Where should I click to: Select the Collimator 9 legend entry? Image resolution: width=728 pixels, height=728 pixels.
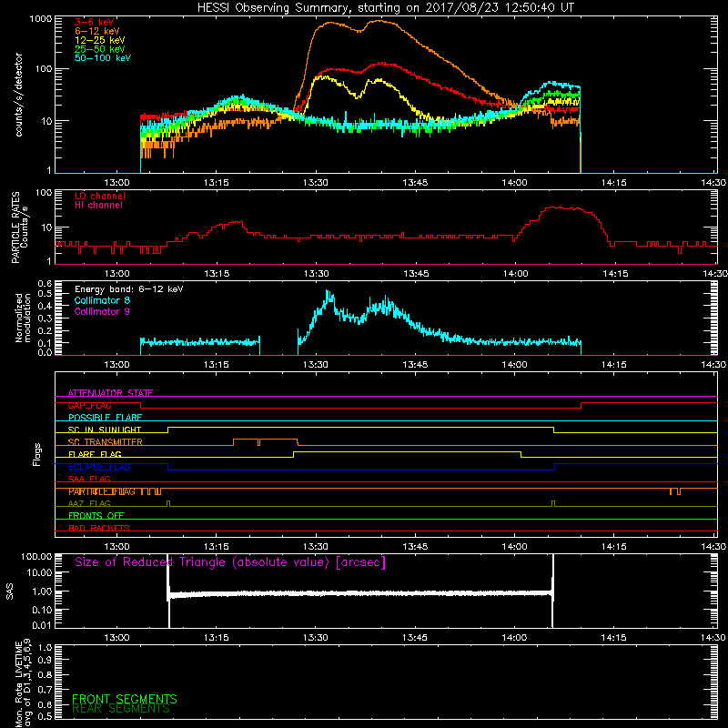click(102, 311)
